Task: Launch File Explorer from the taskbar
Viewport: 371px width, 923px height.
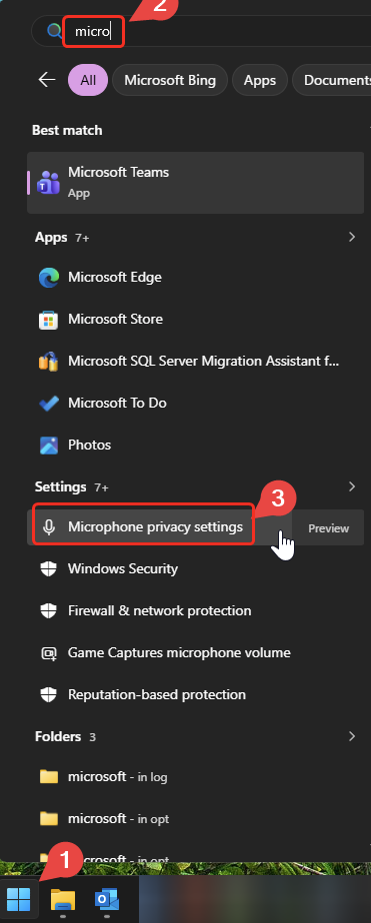Action: [x=62, y=899]
